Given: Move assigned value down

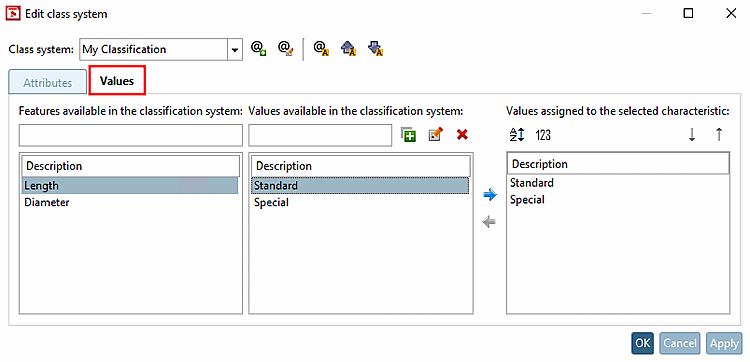Looking at the screenshot, I should point(692,135).
